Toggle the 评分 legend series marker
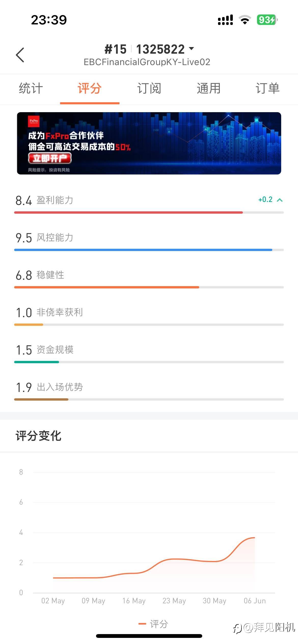 pos(142,624)
